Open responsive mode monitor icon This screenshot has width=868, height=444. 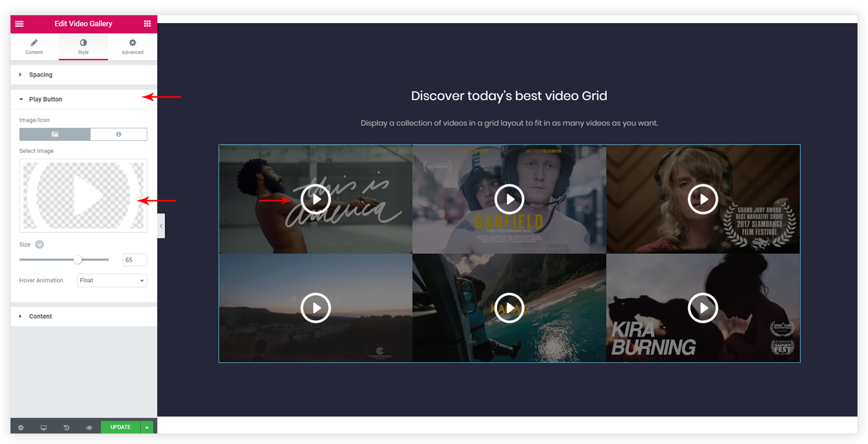tap(44, 428)
